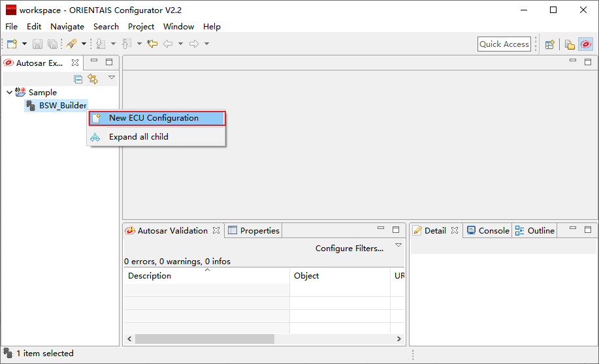
Task: Select New ECU Configuration menu entry
Action: click(154, 118)
